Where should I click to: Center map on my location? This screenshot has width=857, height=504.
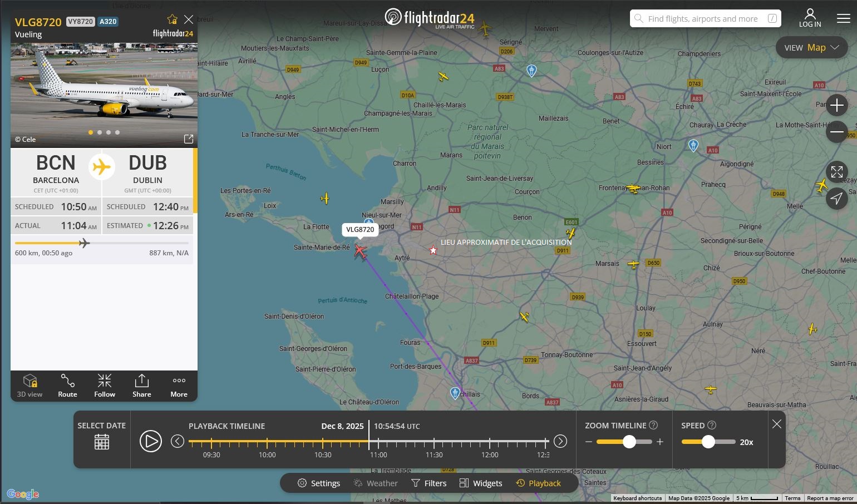836,199
